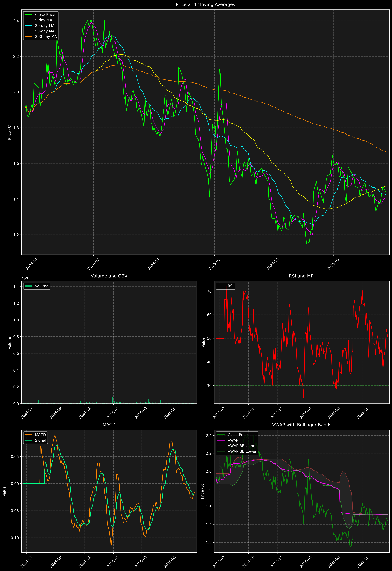Image resolution: width=392 pixels, height=571 pixels.
Task: Click the 'MACD' chart title
Action: 109,425
